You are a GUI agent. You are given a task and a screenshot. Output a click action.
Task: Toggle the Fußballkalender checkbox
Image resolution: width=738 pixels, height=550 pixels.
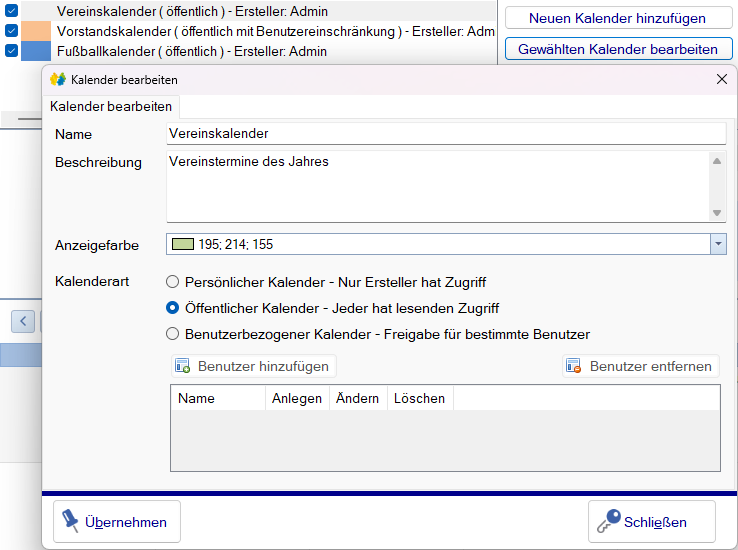(x=11, y=50)
